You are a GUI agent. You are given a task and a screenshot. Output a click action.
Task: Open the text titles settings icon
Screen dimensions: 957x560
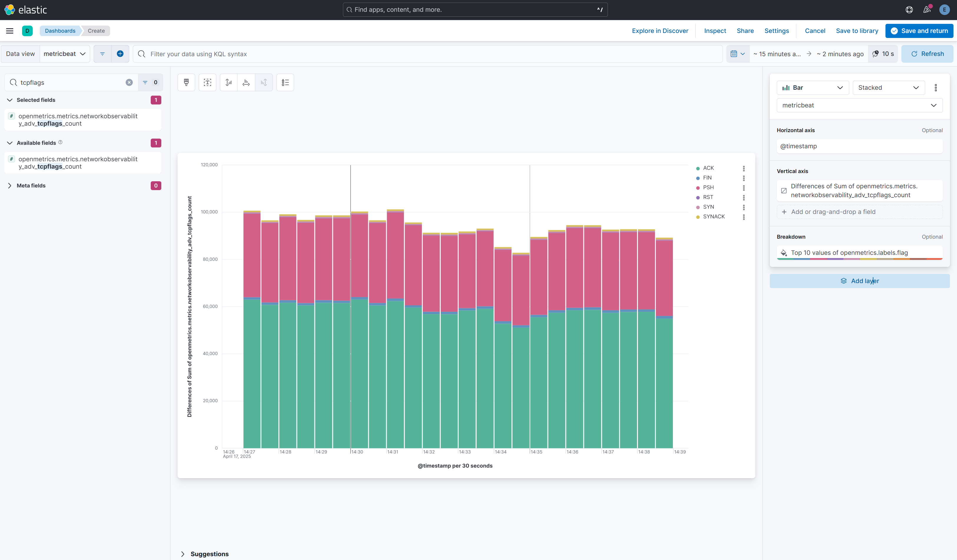[207, 82]
